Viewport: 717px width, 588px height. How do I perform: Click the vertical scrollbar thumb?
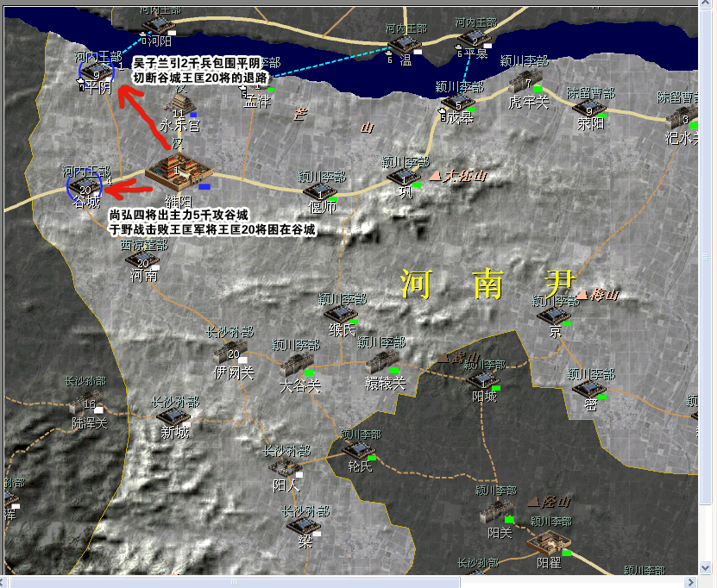706,257
